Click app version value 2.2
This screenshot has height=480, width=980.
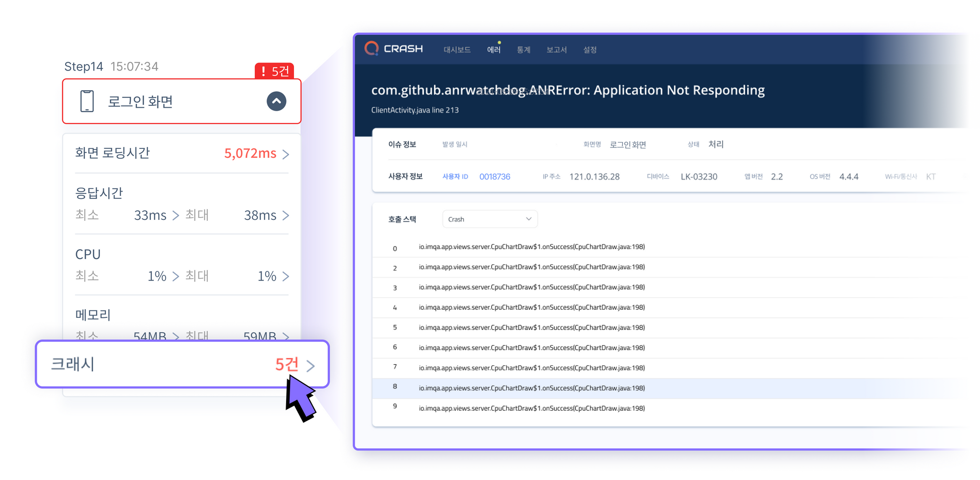pos(777,177)
